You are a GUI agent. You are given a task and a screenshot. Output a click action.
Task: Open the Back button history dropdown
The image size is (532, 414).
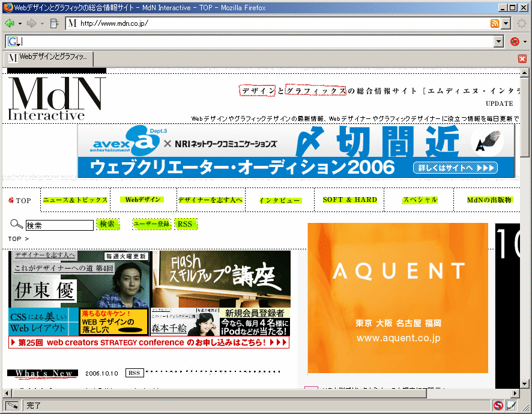pos(19,23)
